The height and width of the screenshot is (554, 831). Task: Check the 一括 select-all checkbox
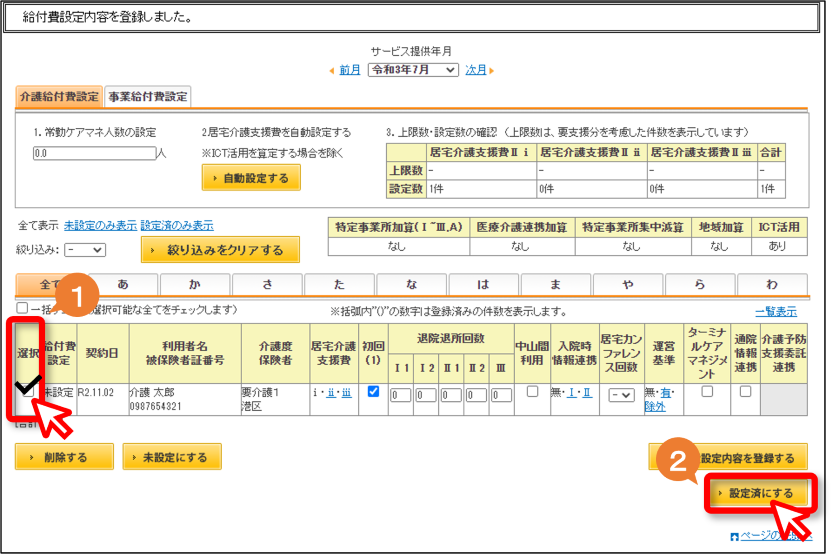22,308
